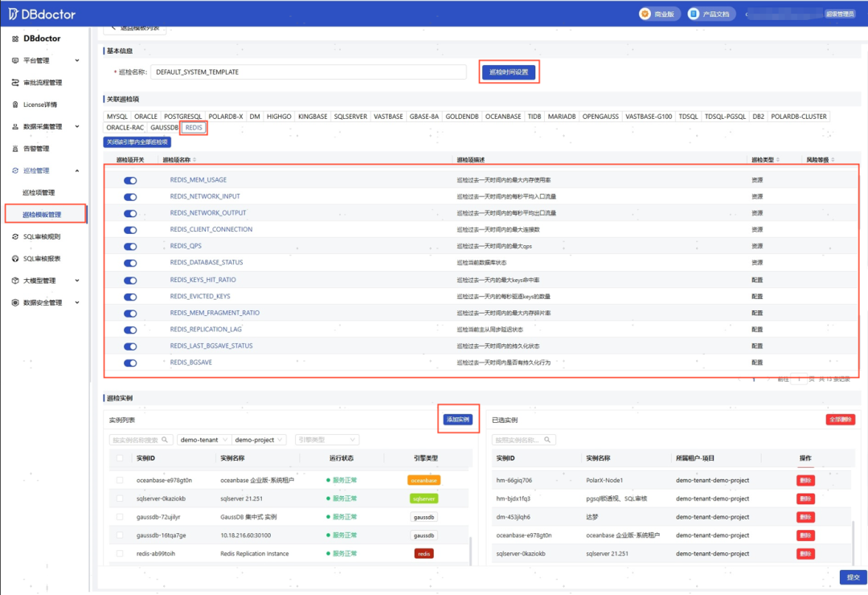Click the 按实例名称搜索 input in 实例列表

141,440
